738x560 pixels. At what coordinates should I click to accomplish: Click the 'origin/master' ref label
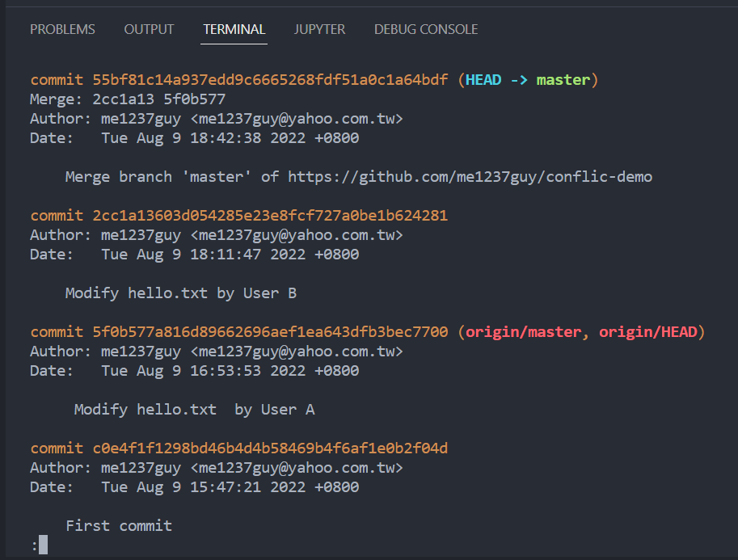[x=523, y=332]
